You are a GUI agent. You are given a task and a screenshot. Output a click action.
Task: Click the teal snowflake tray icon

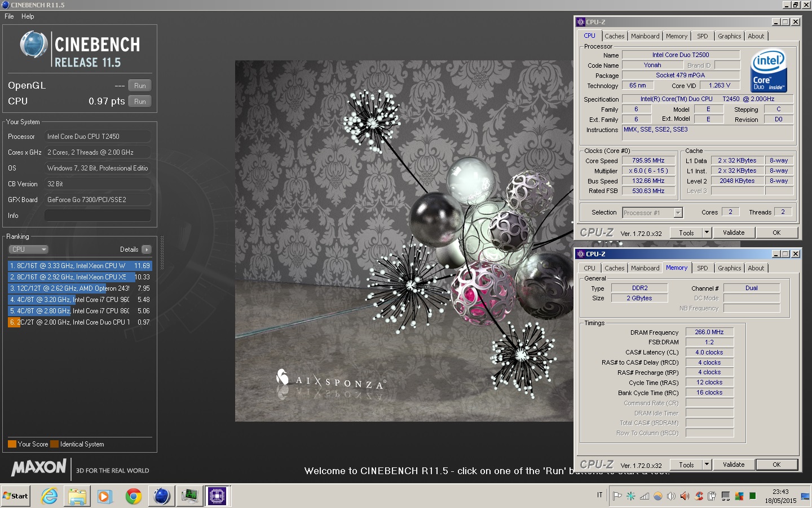click(631, 496)
